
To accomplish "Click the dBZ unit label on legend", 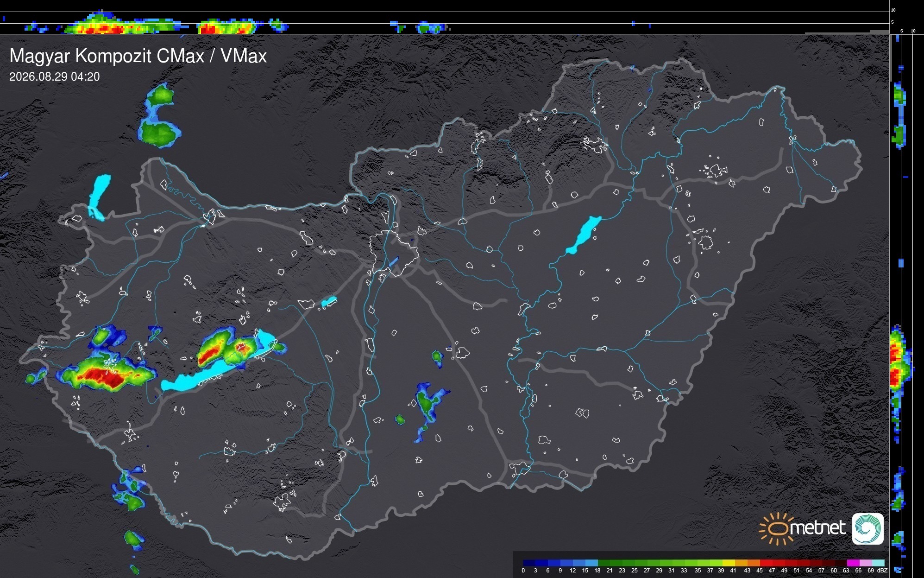I will coord(882,571).
